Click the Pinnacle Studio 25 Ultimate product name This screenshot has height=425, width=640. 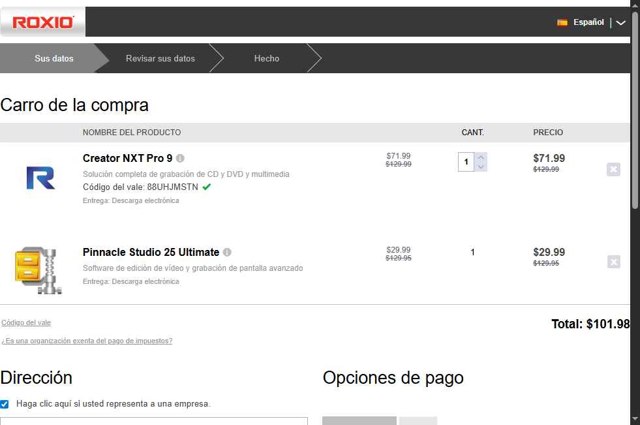point(151,252)
